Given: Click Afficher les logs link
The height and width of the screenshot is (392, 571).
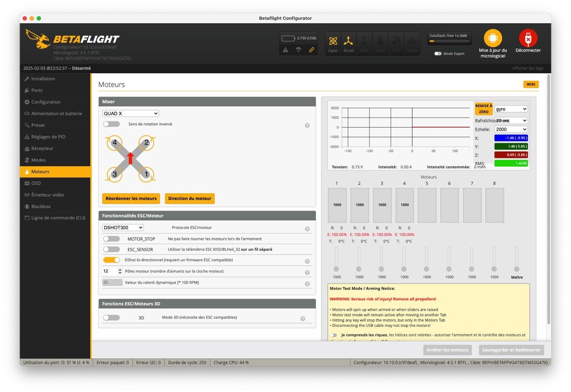Looking at the screenshot, I should point(528,68).
